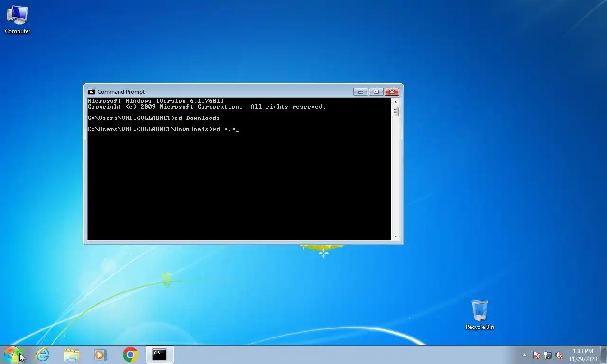Click the 'Microsoft Windows [Version 6.1.7601]' line
Image resolution: width=607 pixels, height=364 pixels.
pyautogui.click(x=156, y=101)
